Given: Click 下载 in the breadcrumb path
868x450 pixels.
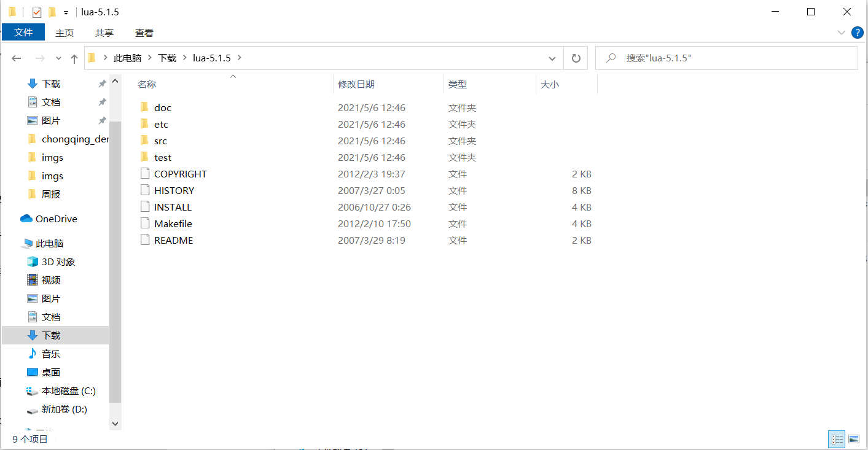Looking at the screenshot, I should pyautogui.click(x=166, y=58).
